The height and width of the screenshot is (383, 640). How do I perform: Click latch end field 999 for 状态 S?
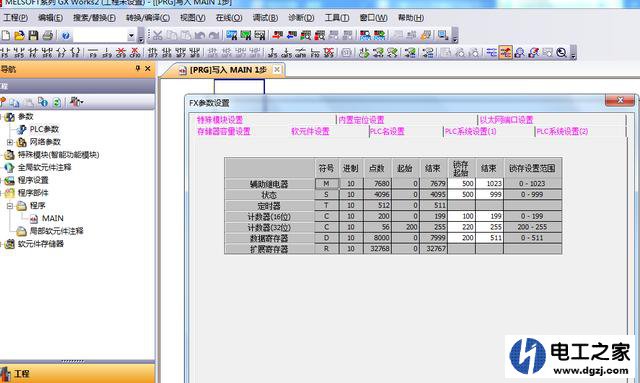click(x=489, y=195)
